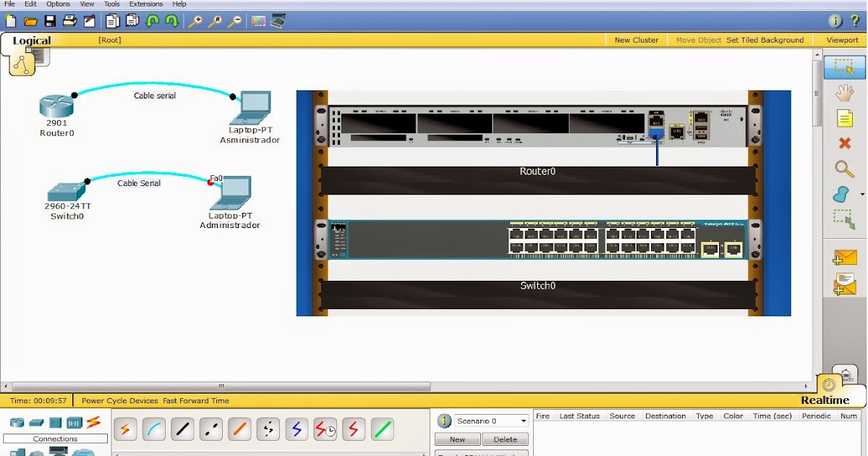Open the View menu
The image size is (868, 456).
coord(87,4)
